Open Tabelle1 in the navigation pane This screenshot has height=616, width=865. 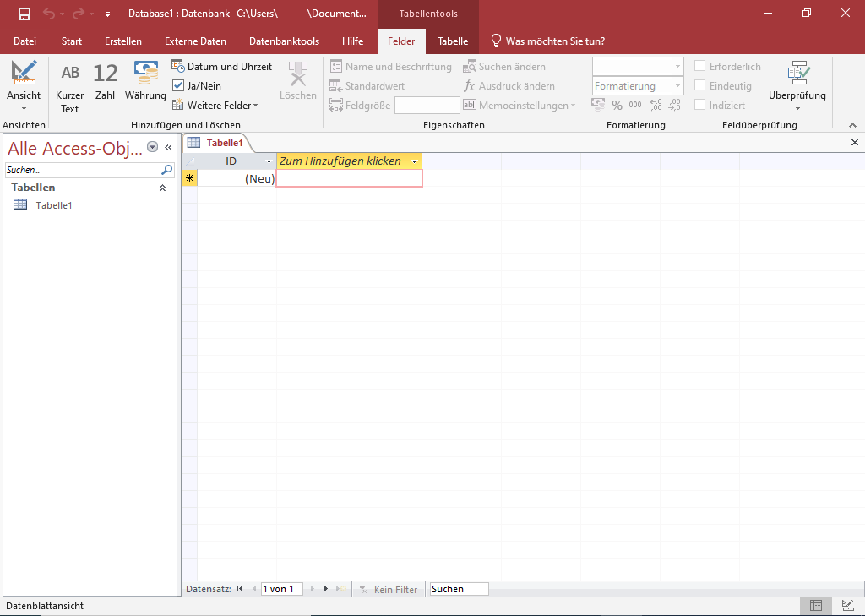pyautogui.click(x=53, y=205)
